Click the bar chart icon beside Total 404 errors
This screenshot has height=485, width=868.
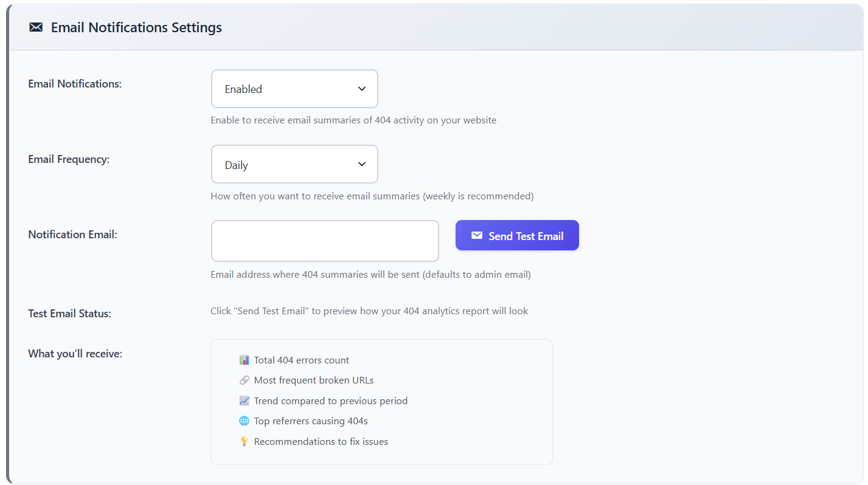point(245,360)
